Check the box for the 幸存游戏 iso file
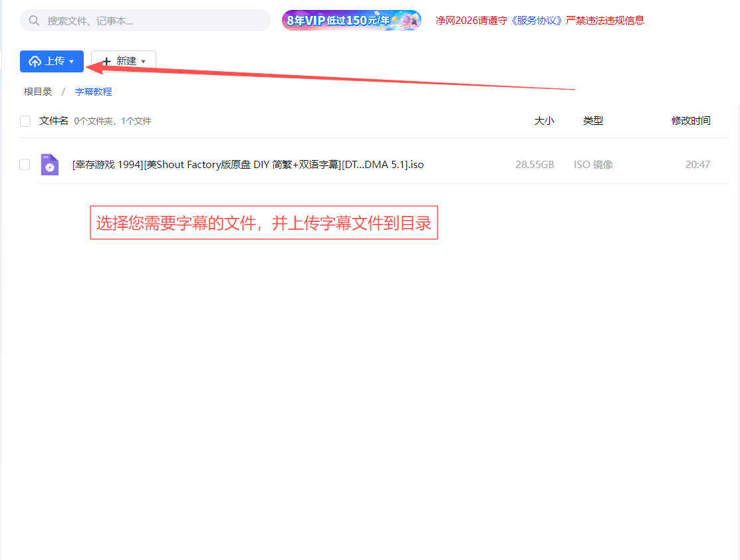The width and height of the screenshot is (740, 560). tap(25, 165)
